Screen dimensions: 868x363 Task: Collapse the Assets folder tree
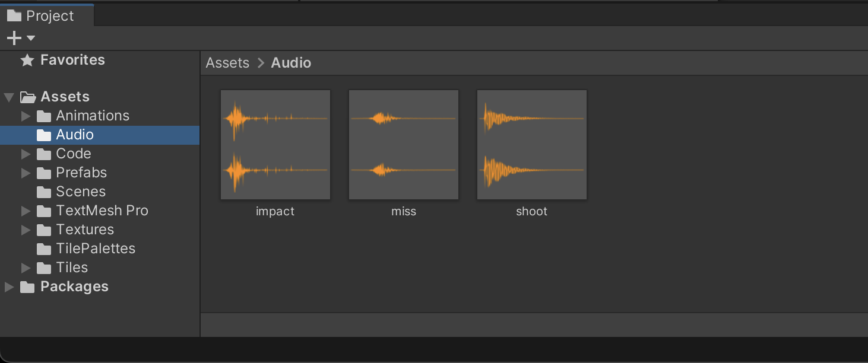tap(9, 97)
